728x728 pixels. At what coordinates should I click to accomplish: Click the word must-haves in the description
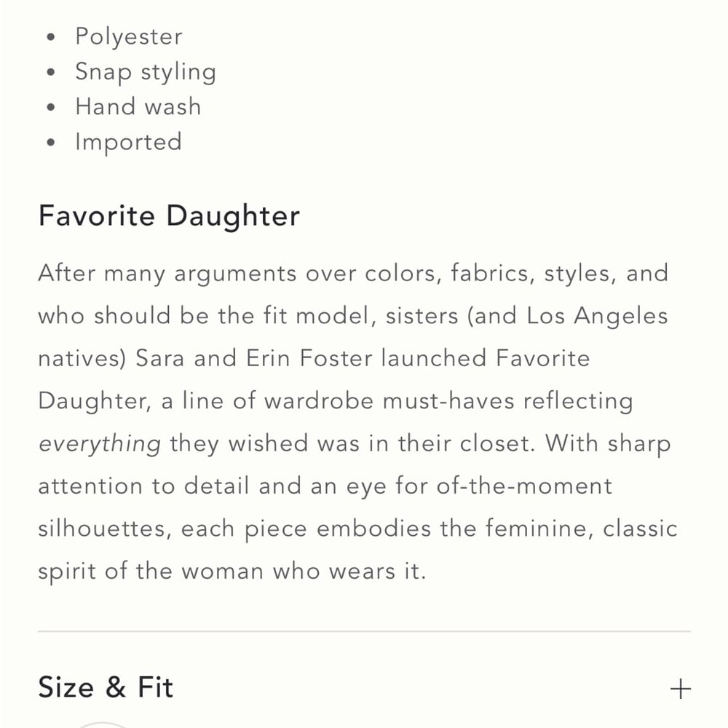click(x=448, y=401)
